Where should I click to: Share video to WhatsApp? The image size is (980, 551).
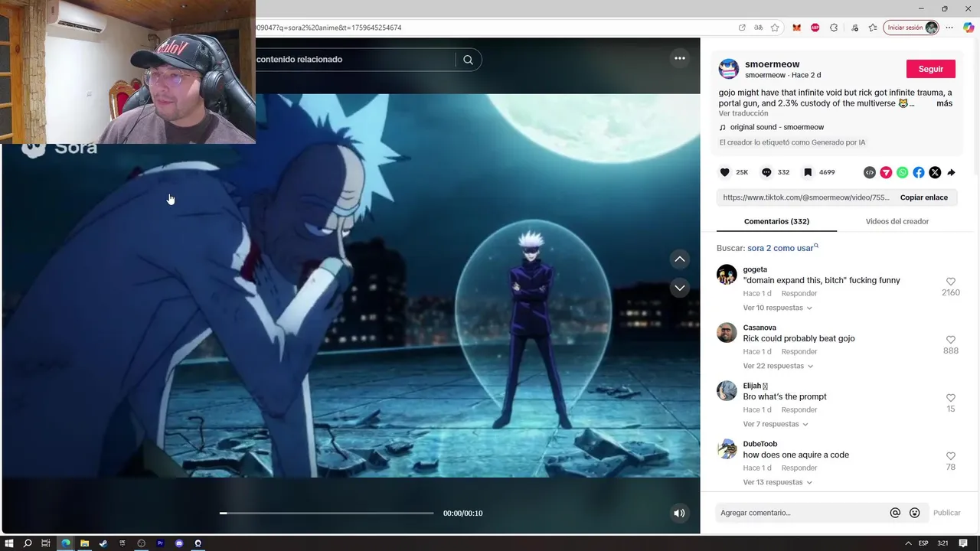click(x=902, y=173)
